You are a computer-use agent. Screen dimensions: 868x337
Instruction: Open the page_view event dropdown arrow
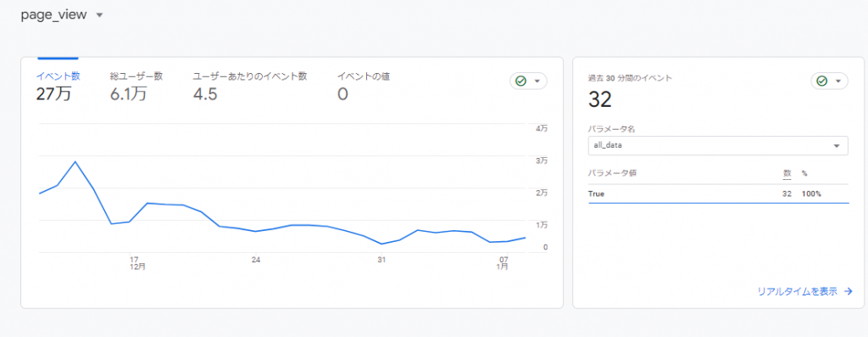click(100, 15)
